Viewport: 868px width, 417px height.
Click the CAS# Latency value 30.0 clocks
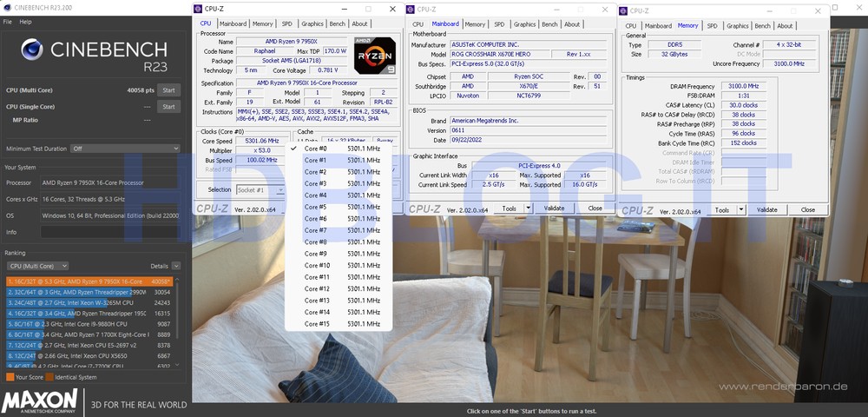coord(744,105)
